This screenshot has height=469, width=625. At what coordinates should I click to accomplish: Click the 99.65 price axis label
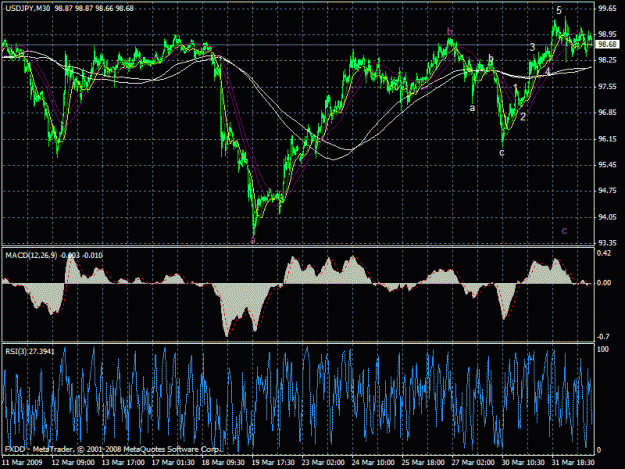[x=607, y=9]
